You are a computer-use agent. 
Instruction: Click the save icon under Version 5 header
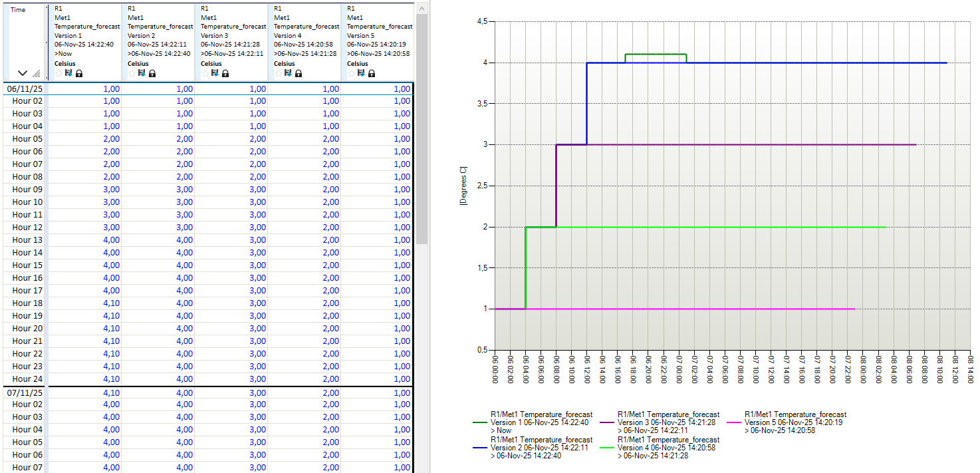pos(361,73)
